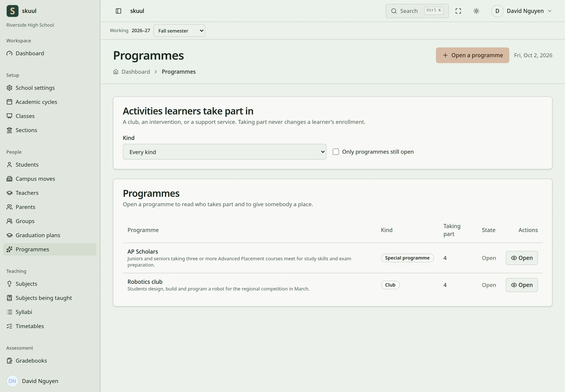Go to Syllabi

click(x=50, y=312)
